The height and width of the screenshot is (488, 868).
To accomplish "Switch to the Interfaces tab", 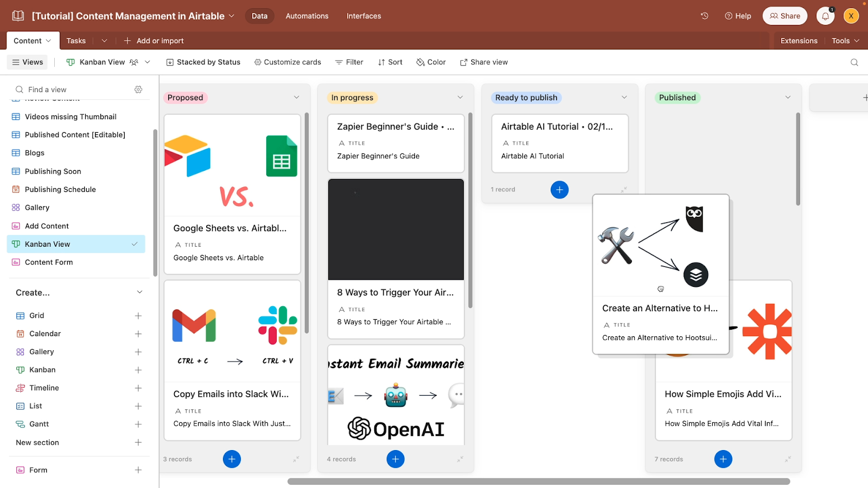I will click(364, 16).
